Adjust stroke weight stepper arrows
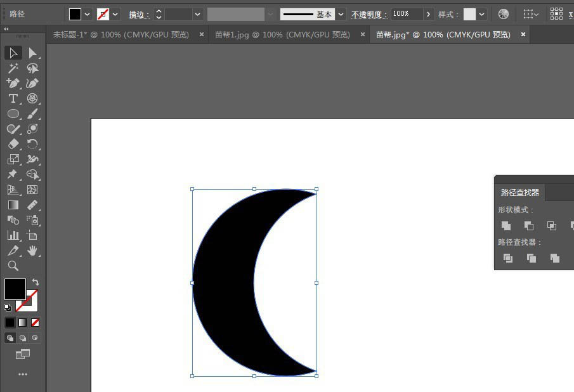 tap(159, 15)
